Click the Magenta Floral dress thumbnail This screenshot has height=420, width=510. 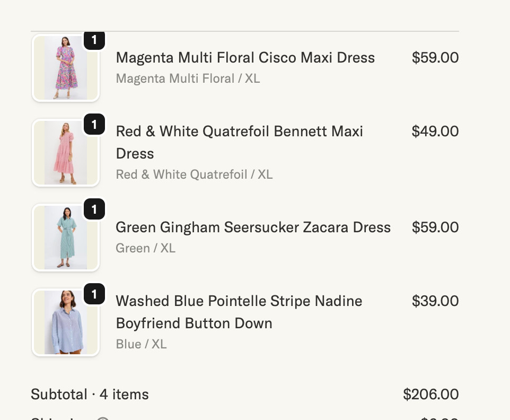pos(65,68)
